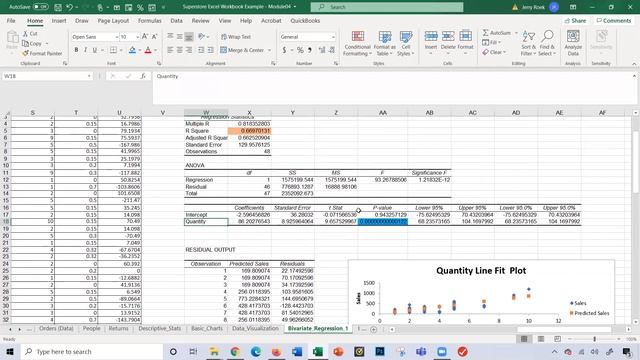The image size is (640, 360).
Task: Click the Borders icon in Font group
Action: [x=113, y=50]
